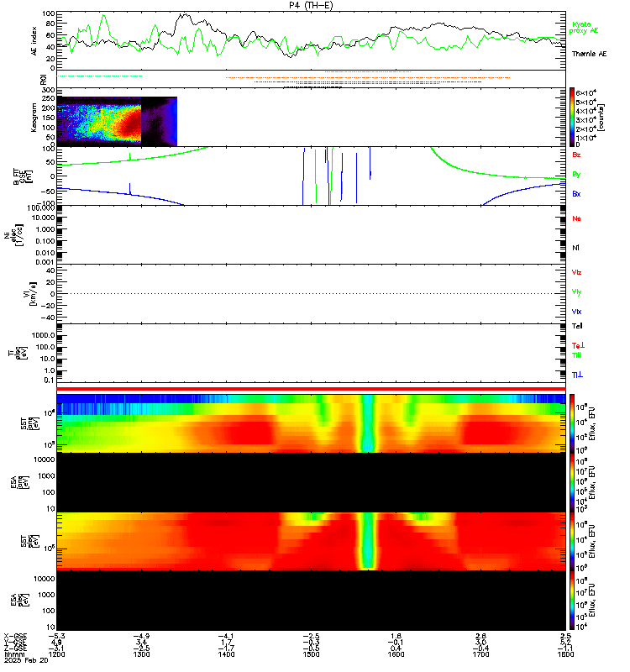Click the B FIT GSE [nT] axis label
Image resolution: width=630 pixels, height=672 pixels.
[23, 176]
